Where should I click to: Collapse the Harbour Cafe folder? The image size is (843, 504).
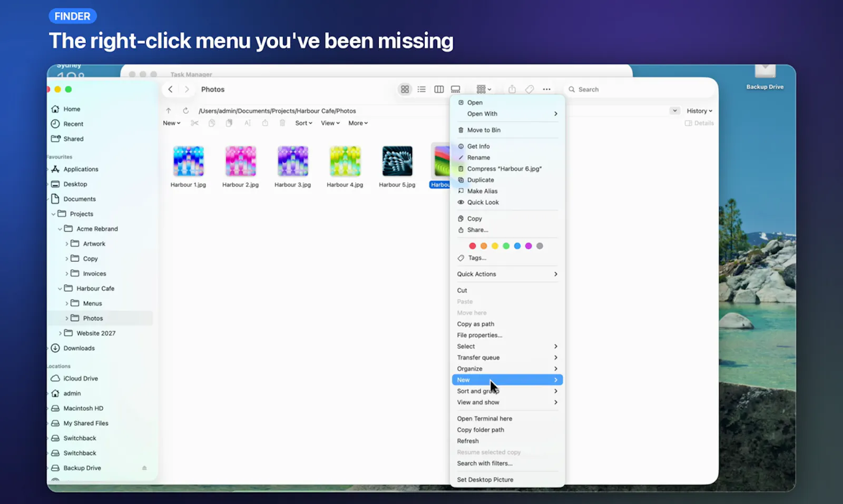pos(60,289)
